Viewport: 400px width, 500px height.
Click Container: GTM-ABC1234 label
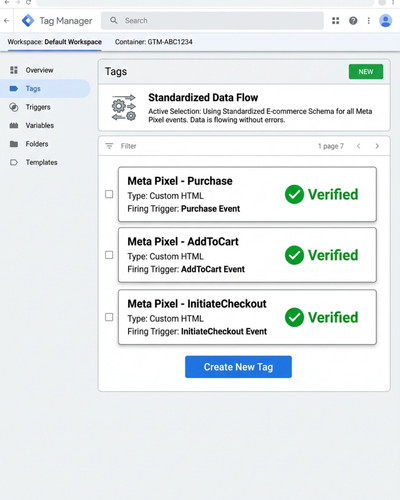[x=154, y=42]
